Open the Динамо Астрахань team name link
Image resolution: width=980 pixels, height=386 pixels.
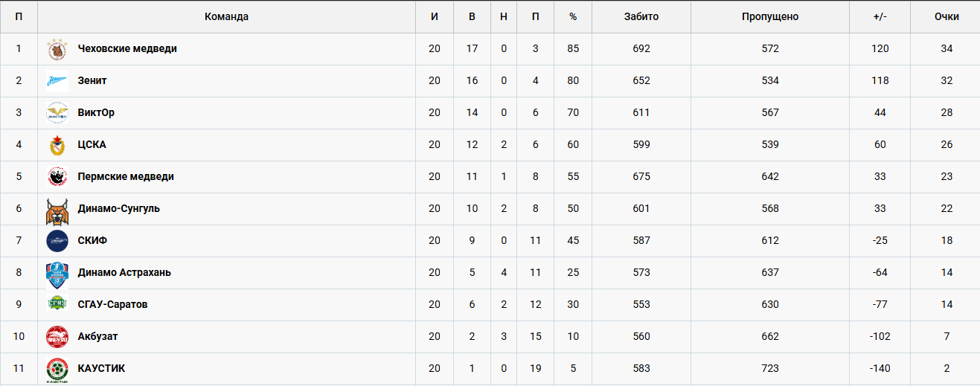pyautogui.click(x=124, y=272)
